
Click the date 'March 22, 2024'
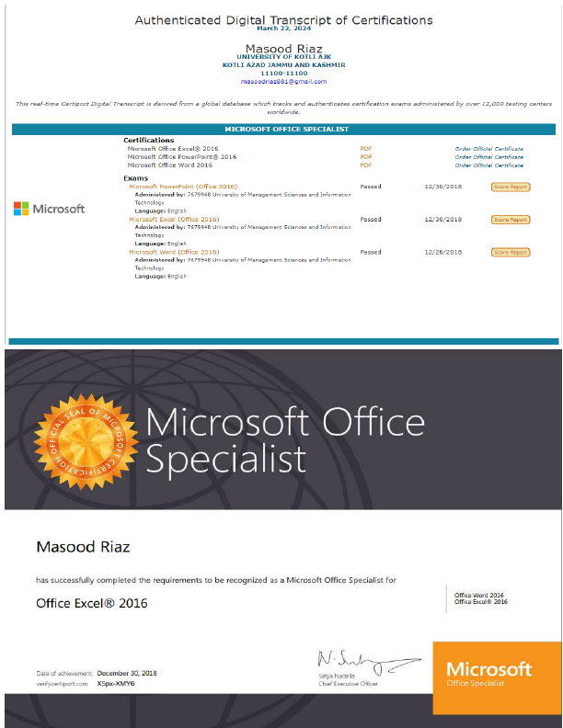click(x=283, y=28)
